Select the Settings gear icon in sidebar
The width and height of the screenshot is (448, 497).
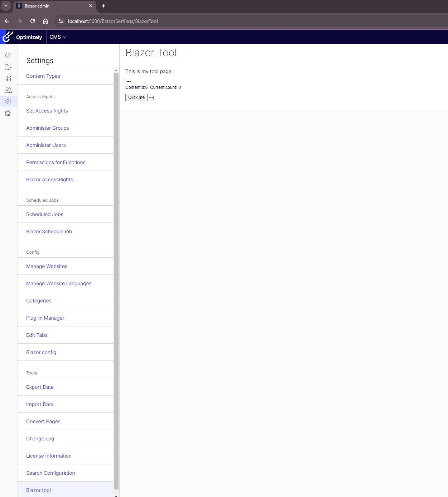8,101
